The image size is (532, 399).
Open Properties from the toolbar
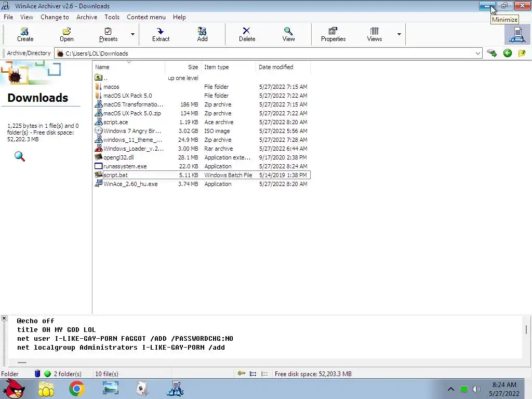tap(333, 34)
